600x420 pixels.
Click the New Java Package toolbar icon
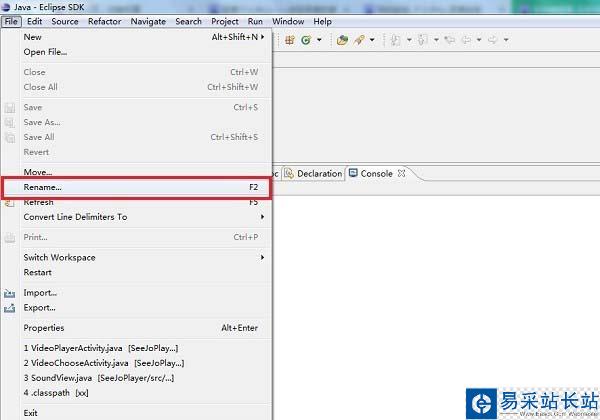coord(290,40)
